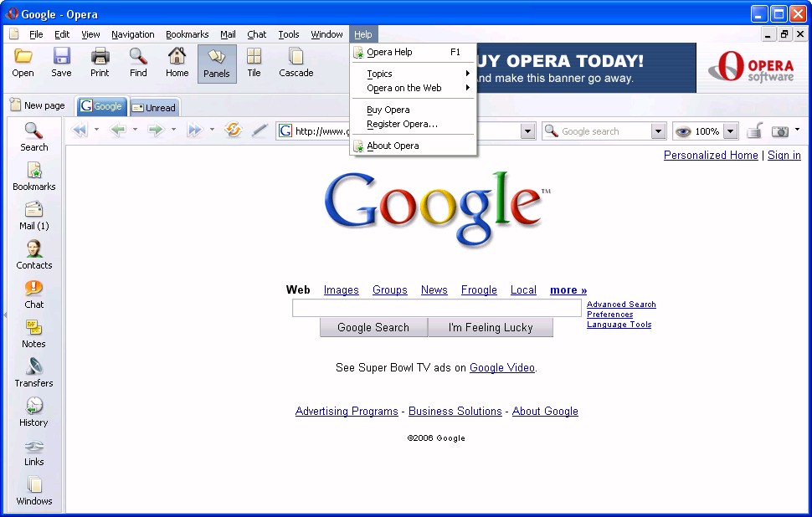The image size is (812, 517).
Task: Click the Rewind navigation button
Action: pyautogui.click(x=80, y=130)
